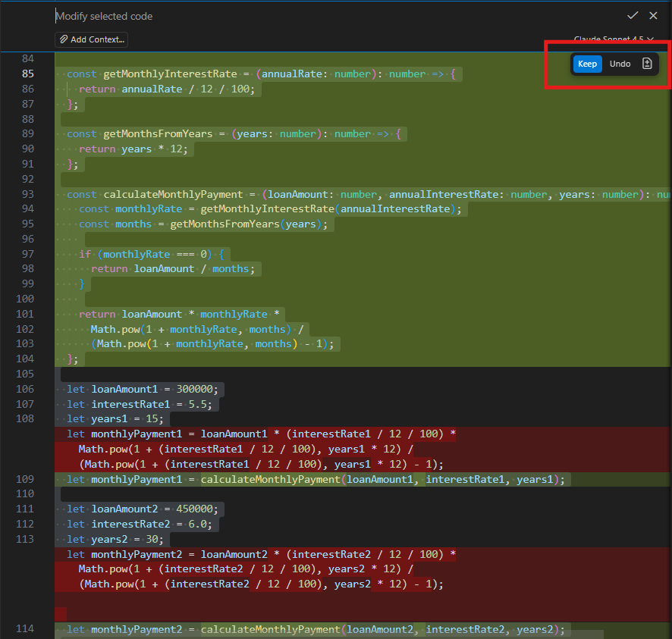Click 'return loanAmount * monthlyRate *' line
This screenshot has height=639, width=672.
[179, 315]
